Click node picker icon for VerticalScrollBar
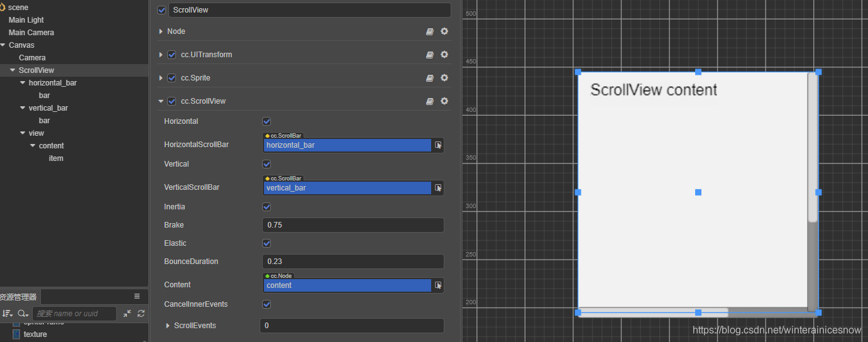Viewport: 868px width, 342px height. click(x=438, y=188)
